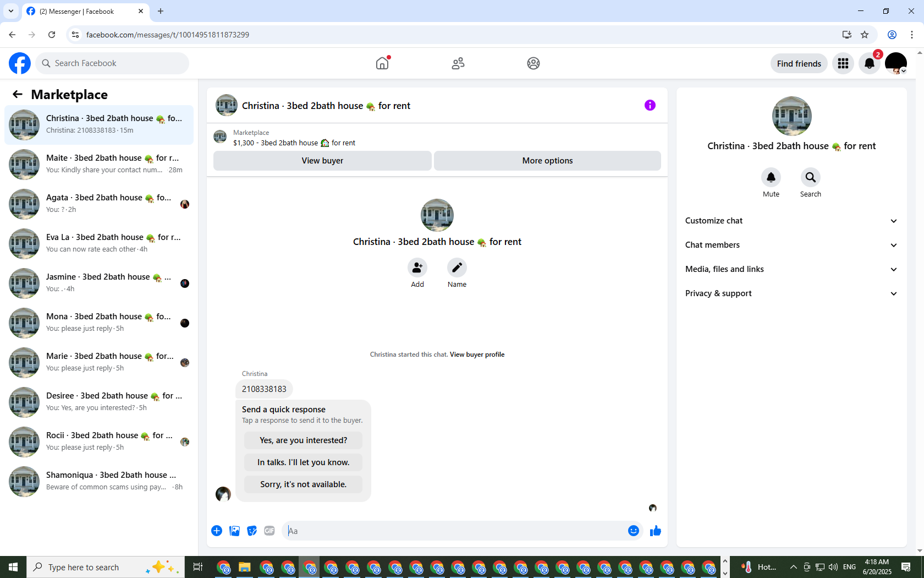Open the Facebook menu grid icon
The height and width of the screenshot is (578, 924).
tap(843, 63)
